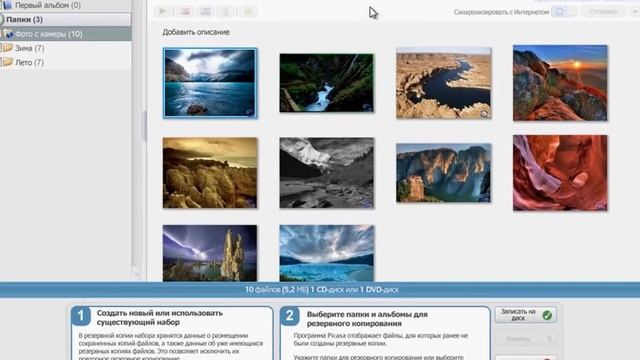Select the black-and-white mountain valley thumbnail
Viewport: 640px width, 360px height.
(x=327, y=173)
